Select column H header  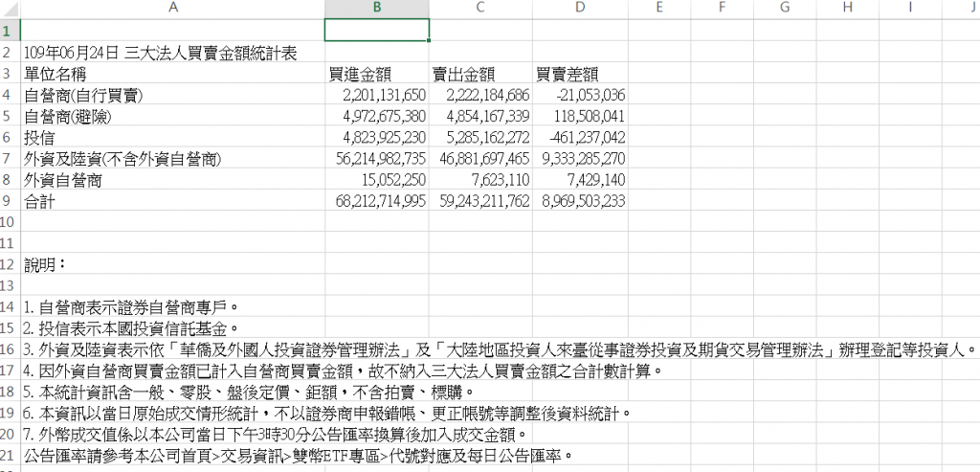pos(848,8)
